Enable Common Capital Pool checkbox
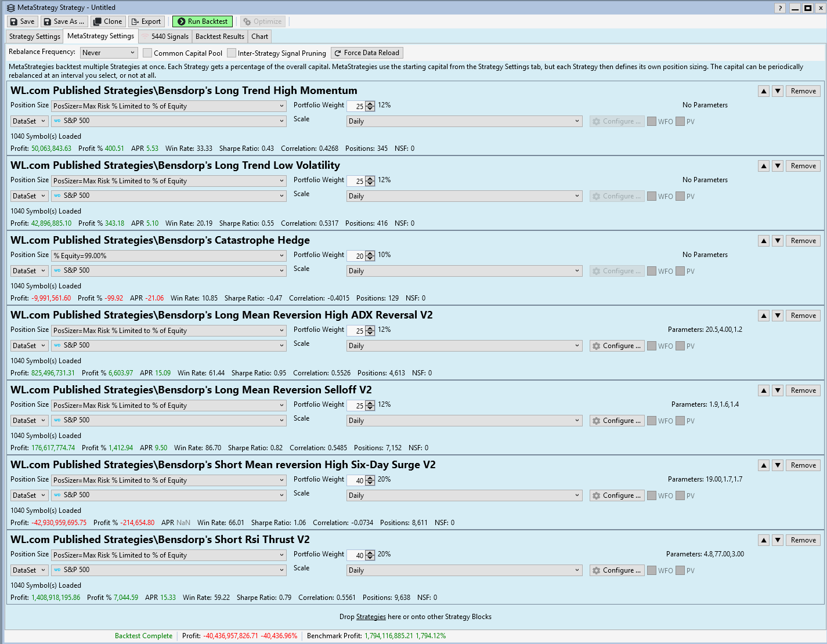This screenshot has height=644, width=827. 148,53
